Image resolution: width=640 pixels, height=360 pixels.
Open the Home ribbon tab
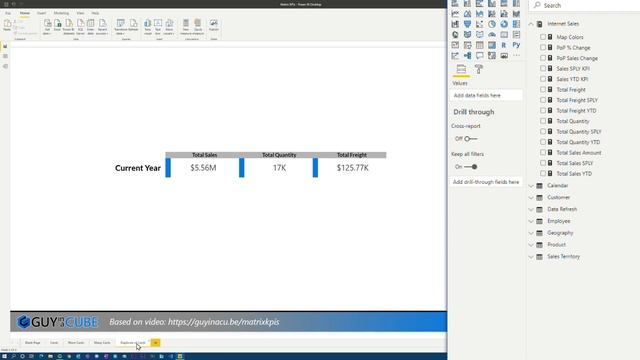[24, 13]
